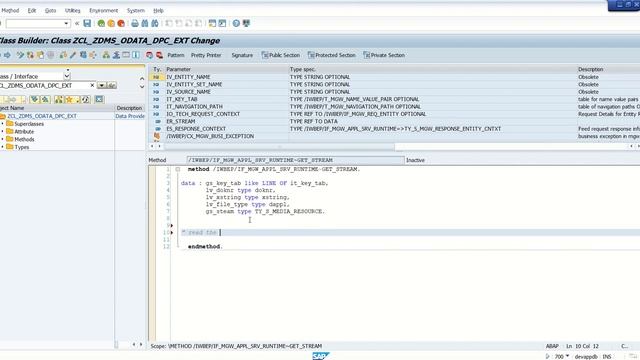640x360 pixels.
Task: Click the Find Next binoculars icon
Action: tap(155, 23)
